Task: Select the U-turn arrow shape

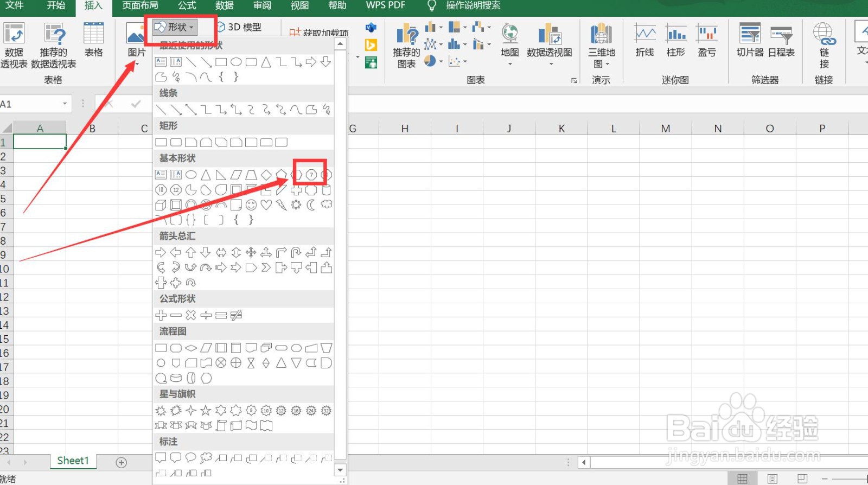Action: 296,252
